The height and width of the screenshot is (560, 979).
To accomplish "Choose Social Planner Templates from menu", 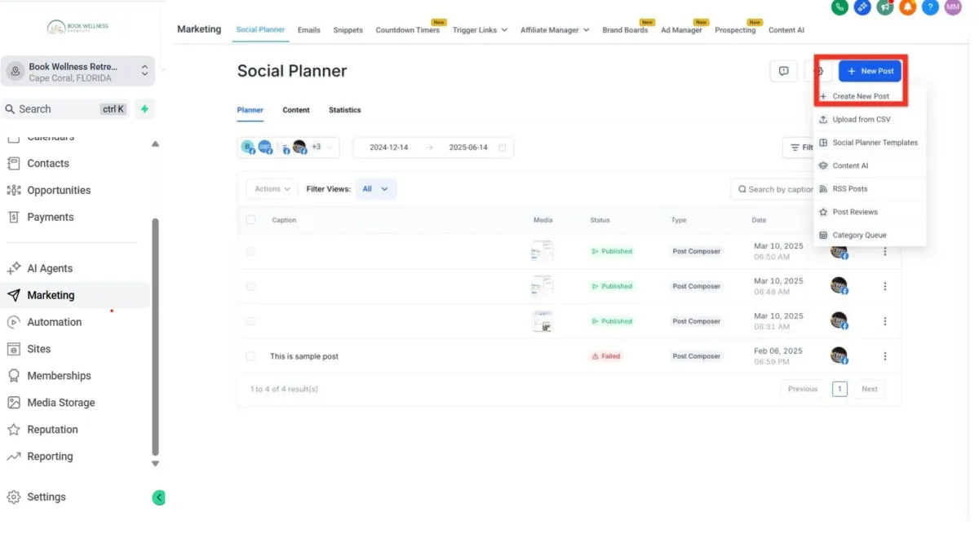I will point(870,143).
